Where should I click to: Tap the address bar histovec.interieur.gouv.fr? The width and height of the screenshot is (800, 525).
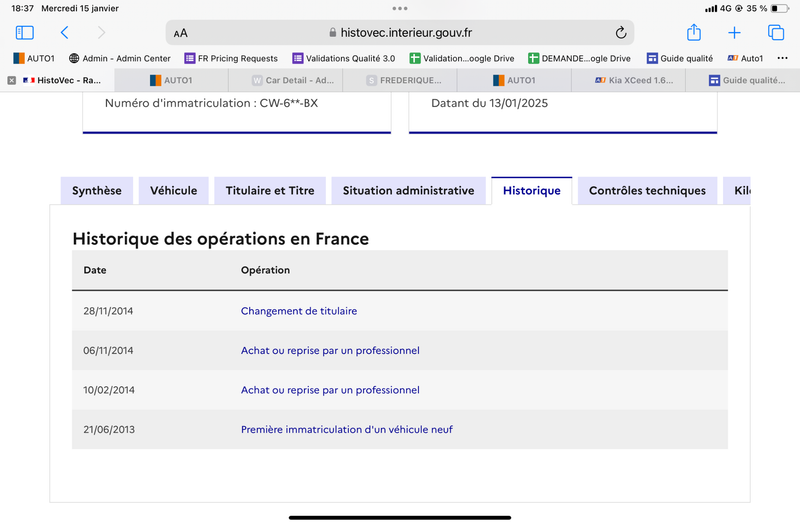pos(400,33)
